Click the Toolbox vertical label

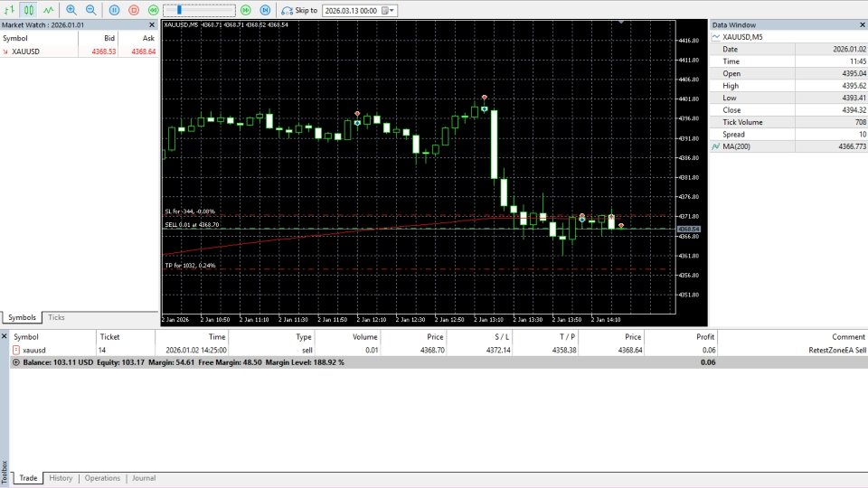click(5, 473)
